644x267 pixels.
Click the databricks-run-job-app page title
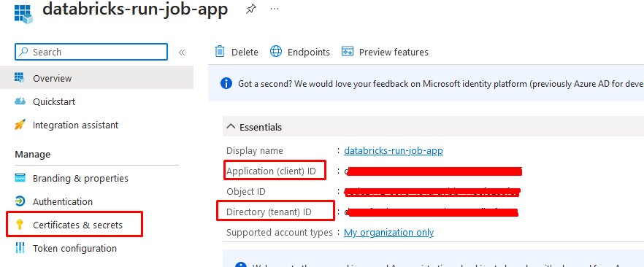point(135,9)
